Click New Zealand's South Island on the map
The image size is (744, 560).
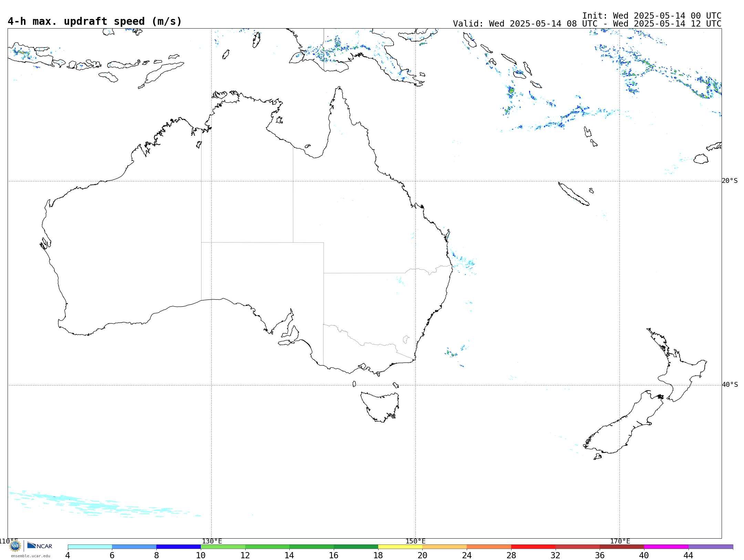[x=620, y=427]
